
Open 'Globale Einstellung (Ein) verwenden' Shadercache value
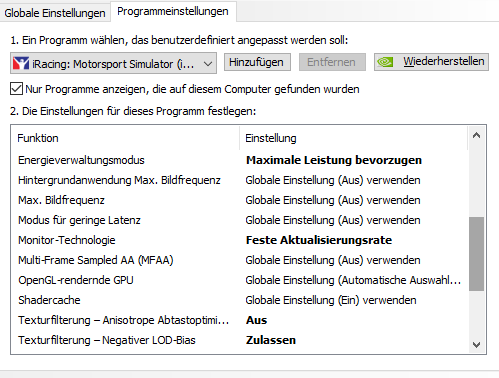[x=331, y=300]
